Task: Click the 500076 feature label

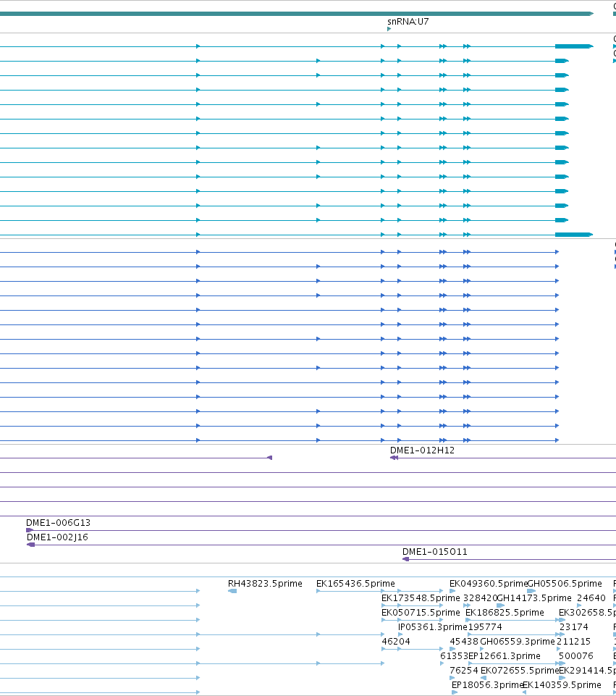Action: pos(575,655)
